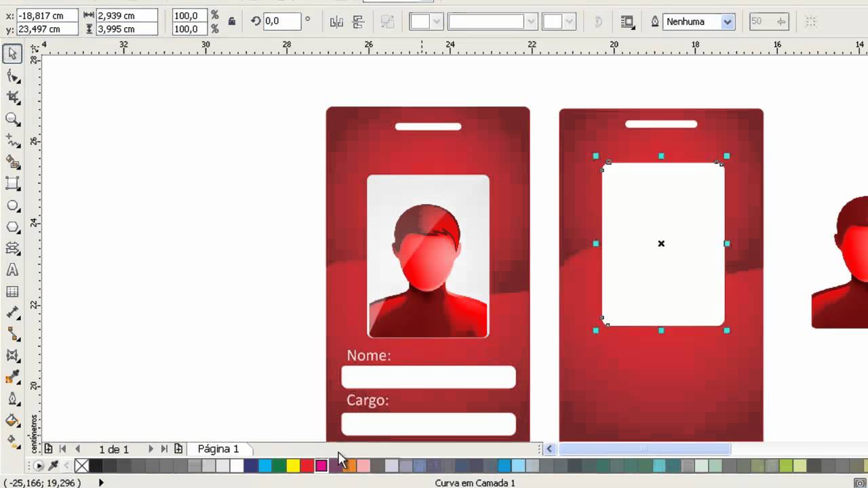Select the Crop tool

(x=12, y=97)
